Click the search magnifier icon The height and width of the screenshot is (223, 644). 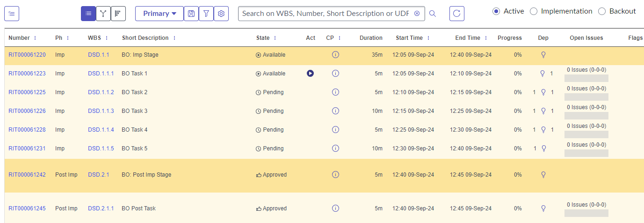(433, 14)
